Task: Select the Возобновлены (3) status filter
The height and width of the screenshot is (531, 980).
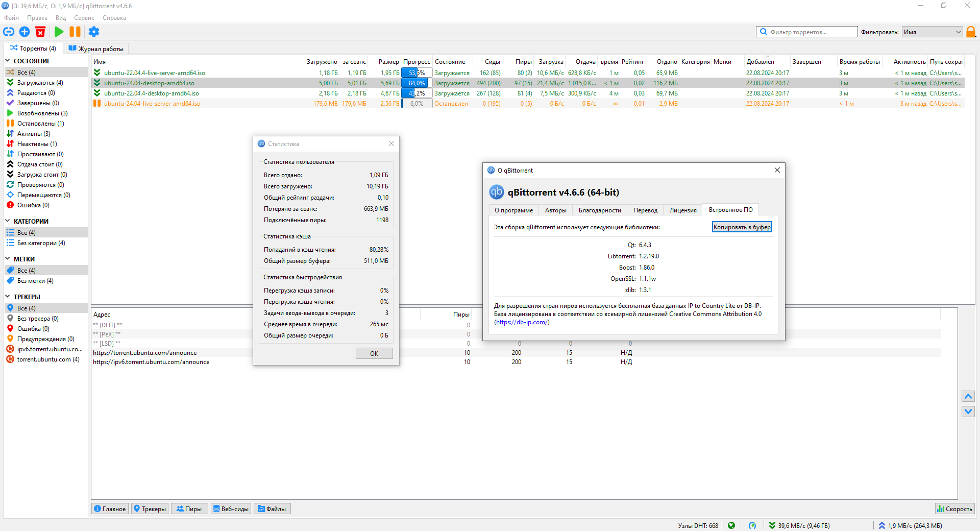Action: click(46, 113)
